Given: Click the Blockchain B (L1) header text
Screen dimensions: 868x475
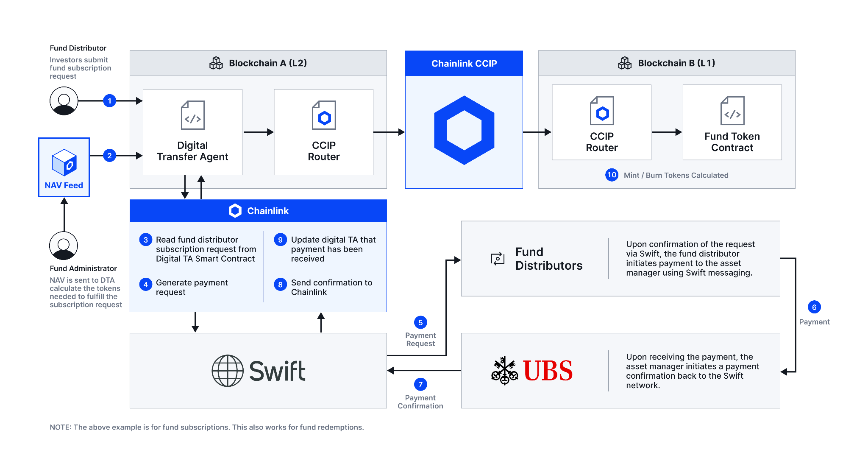Looking at the screenshot, I should pos(676,63).
